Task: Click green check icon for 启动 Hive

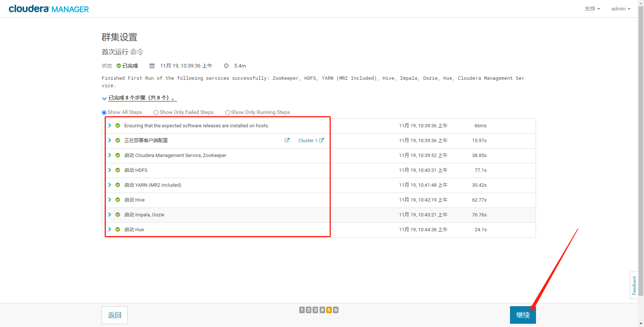Action: click(x=118, y=200)
